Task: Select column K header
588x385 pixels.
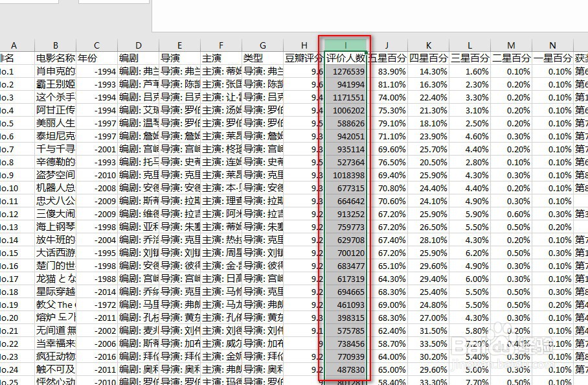Action: [x=428, y=45]
